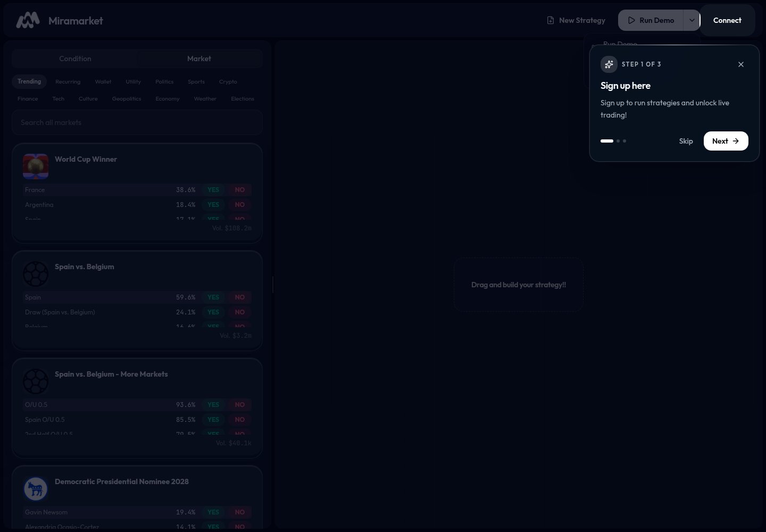766x532 pixels.
Task: Select the Culture category filter
Action: pos(88,98)
